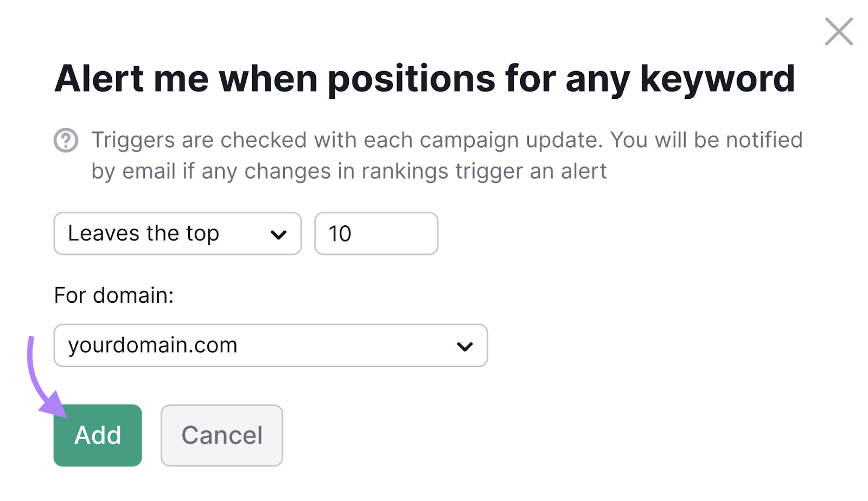The image size is (868, 501).
Task: Click the green Add confirmation button
Action: point(97,435)
